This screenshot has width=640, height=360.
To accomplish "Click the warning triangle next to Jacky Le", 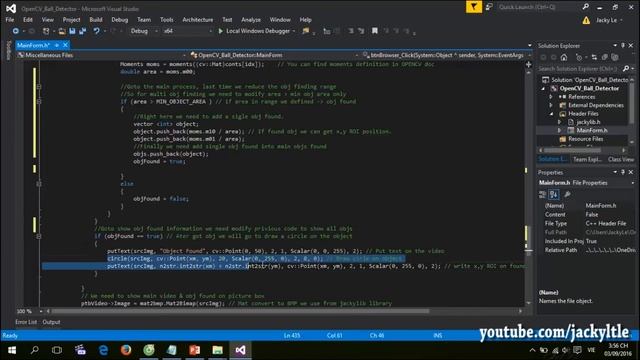I will [586, 20].
